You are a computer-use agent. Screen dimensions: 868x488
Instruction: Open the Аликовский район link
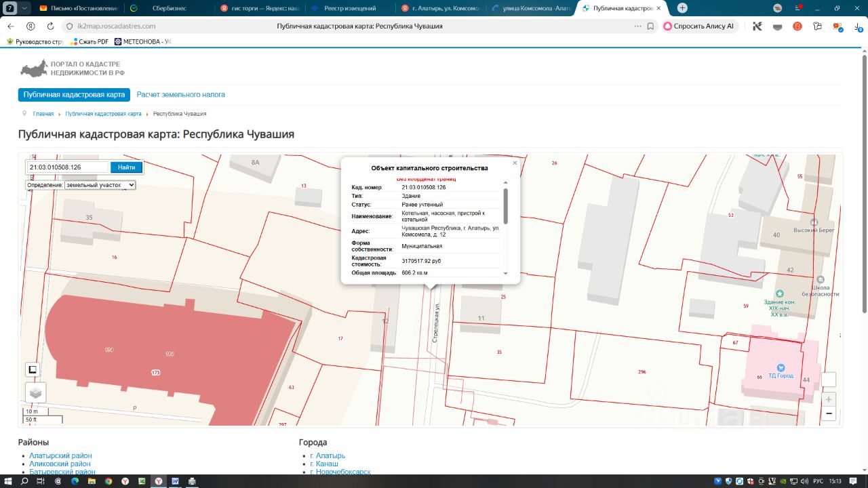(x=60, y=464)
